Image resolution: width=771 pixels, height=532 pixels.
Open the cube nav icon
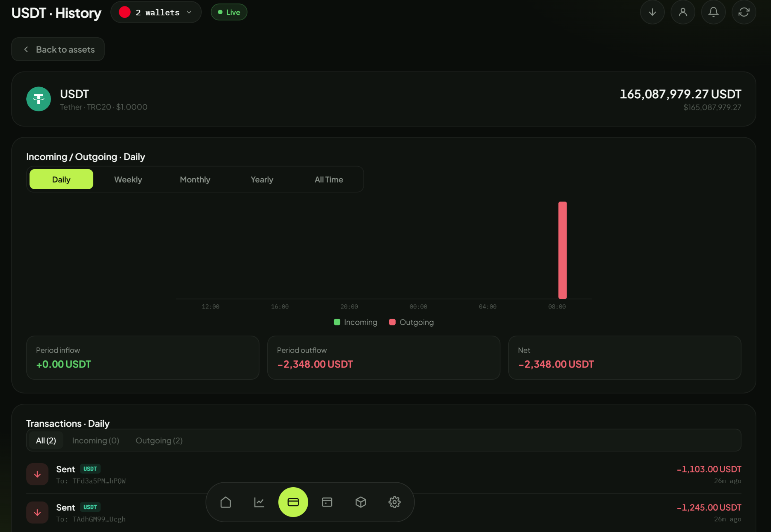pyautogui.click(x=361, y=502)
